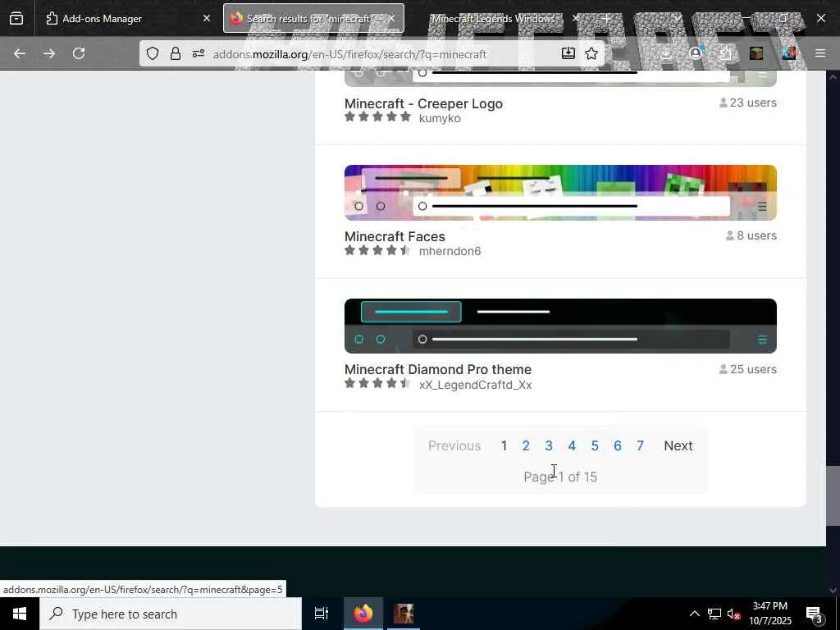Open the Windows Start menu
This screenshot has width=840, height=630.
(x=20, y=614)
